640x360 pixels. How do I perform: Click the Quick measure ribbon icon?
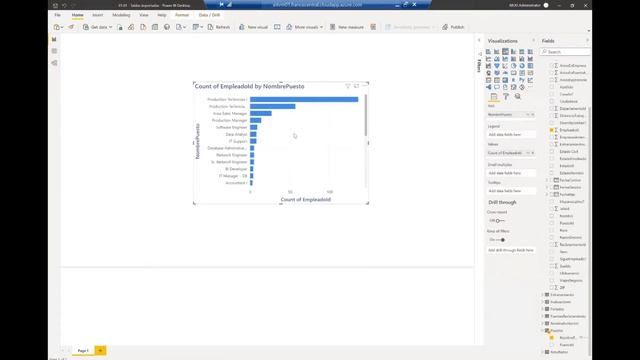coord(373,27)
